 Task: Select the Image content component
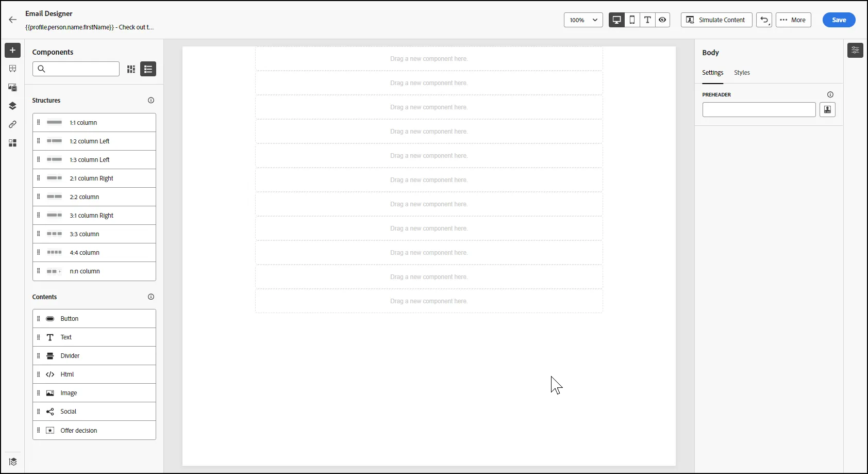[94, 393]
